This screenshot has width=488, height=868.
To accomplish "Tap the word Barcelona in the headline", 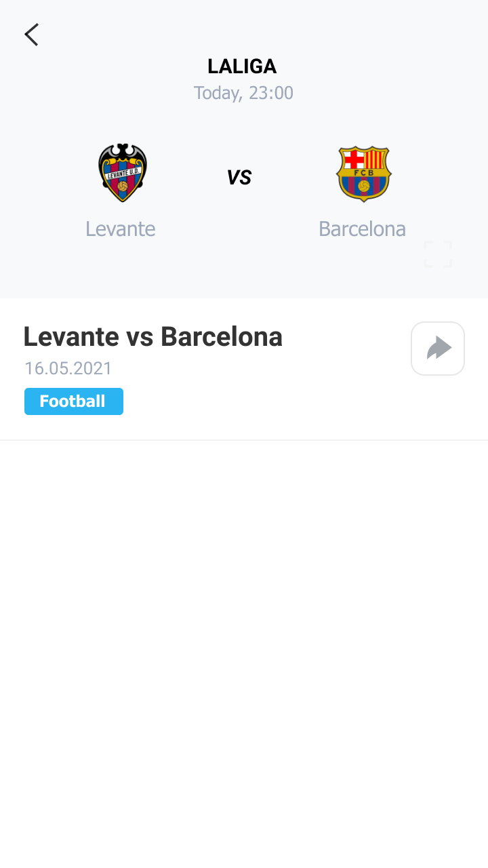I will click(x=222, y=336).
